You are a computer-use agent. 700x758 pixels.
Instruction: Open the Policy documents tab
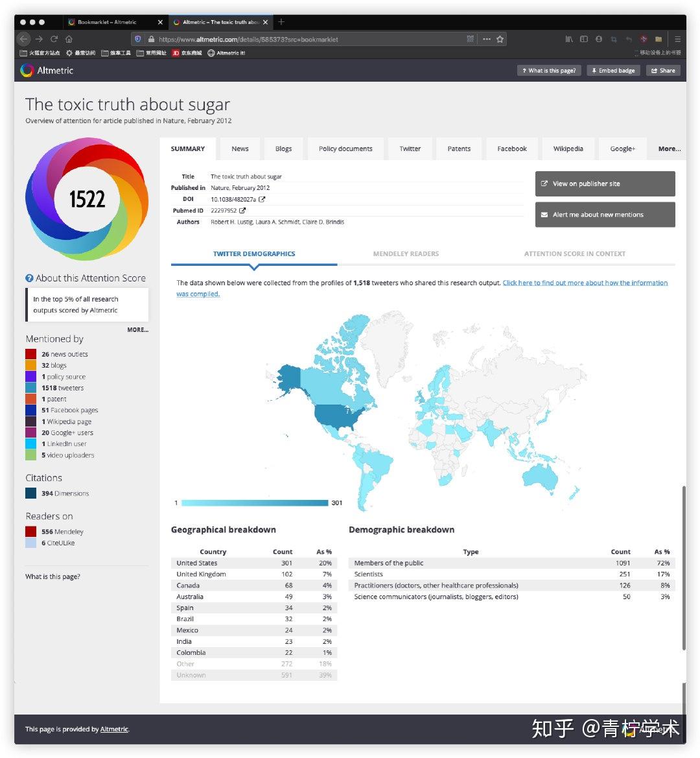tap(345, 148)
